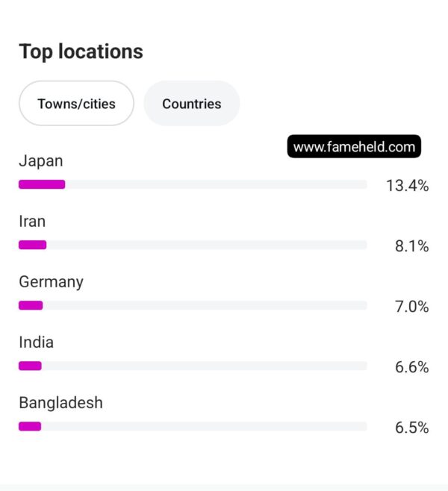Click the gray track of Japan's bar
Image resolution: width=448 pixels, height=491 pixels.
(217, 184)
